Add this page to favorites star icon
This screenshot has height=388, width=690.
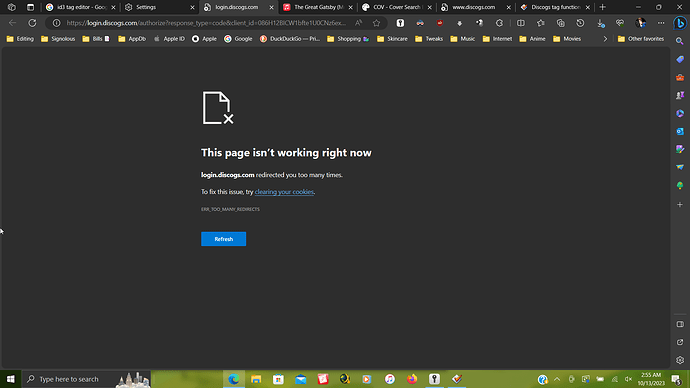coord(376,23)
